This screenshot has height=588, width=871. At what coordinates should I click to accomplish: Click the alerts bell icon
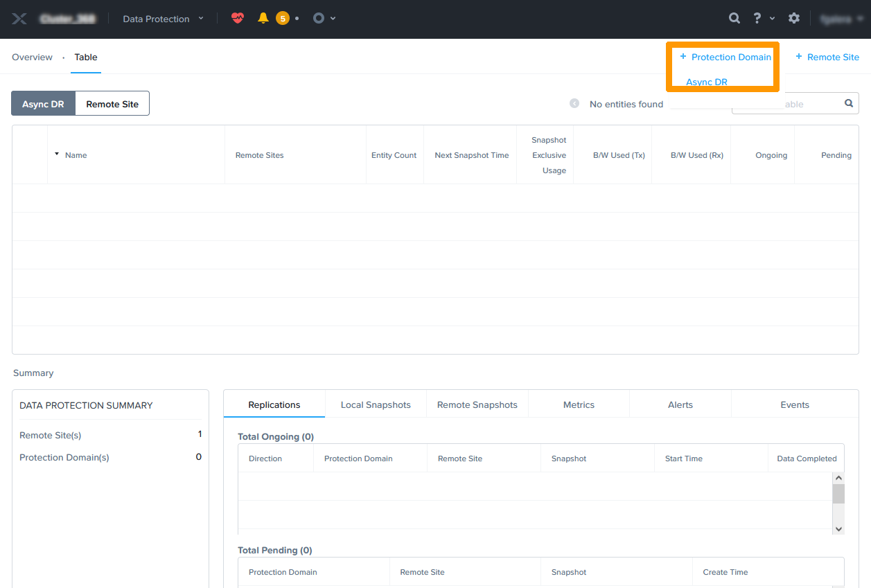tap(263, 19)
